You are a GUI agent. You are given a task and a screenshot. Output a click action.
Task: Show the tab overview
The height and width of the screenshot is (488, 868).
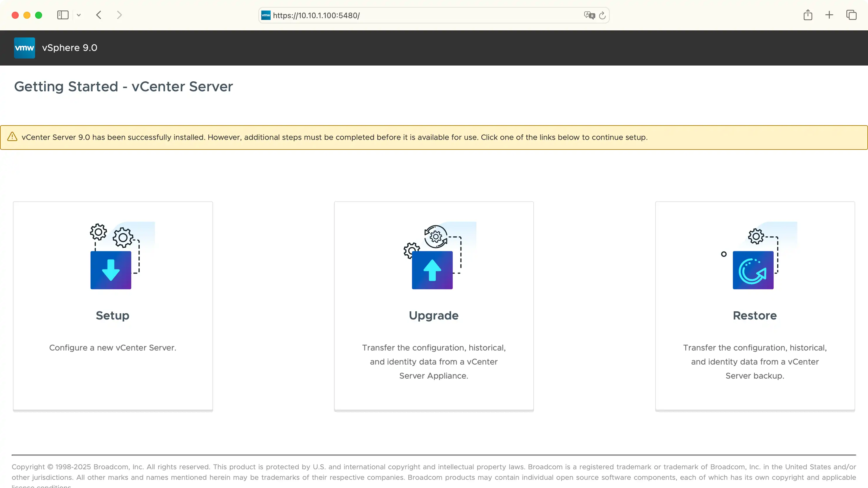tap(852, 15)
